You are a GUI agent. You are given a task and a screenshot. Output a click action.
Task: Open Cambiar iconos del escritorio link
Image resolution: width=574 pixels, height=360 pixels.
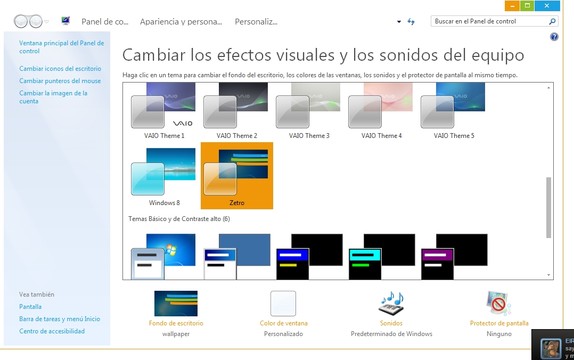click(x=60, y=68)
